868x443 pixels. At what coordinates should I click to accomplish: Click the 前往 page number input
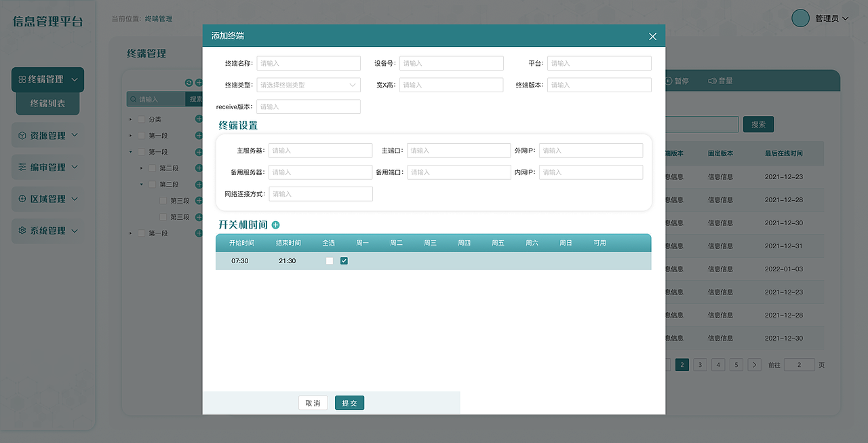799,364
